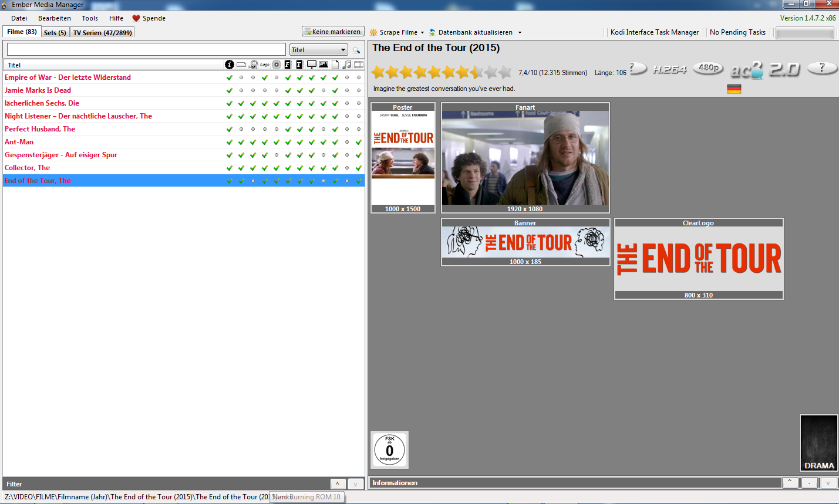This screenshot has width=839, height=504.
Task: Click the FSK 0 rating certificate icon
Action: tap(389, 450)
